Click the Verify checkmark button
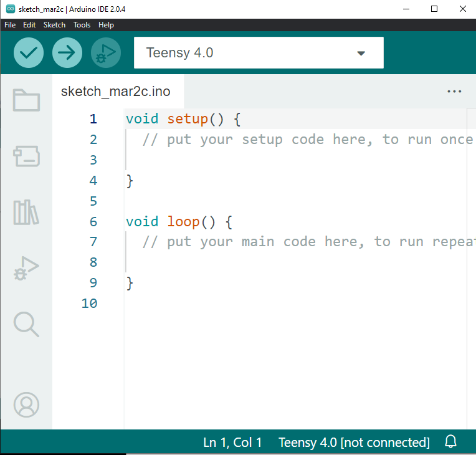Viewport: 476px width, 455px height. [x=29, y=53]
